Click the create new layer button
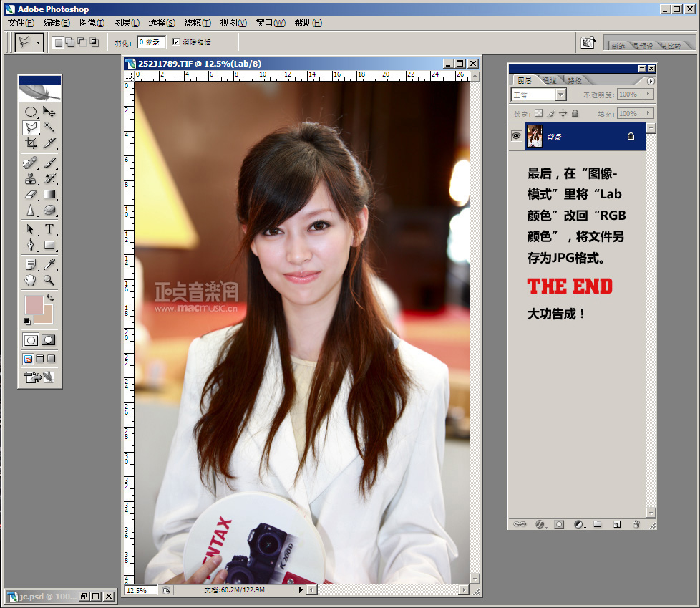This screenshot has height=608, width=700. point(616,524)
